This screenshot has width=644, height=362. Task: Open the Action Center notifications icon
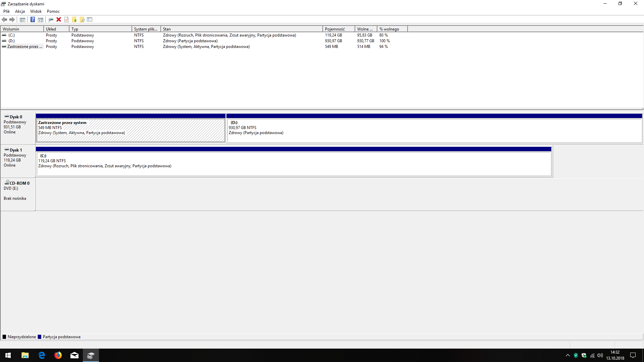[633, 355]
